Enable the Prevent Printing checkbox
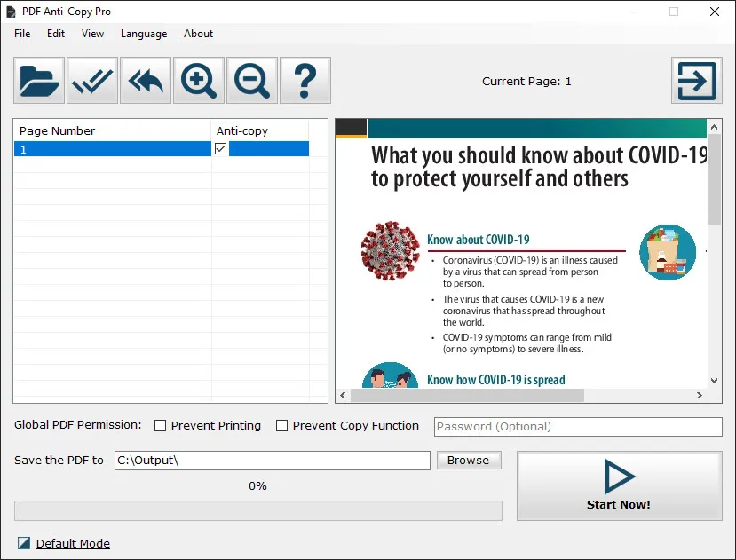The height and width of the screenshot is (560, 736). [160, 426]
